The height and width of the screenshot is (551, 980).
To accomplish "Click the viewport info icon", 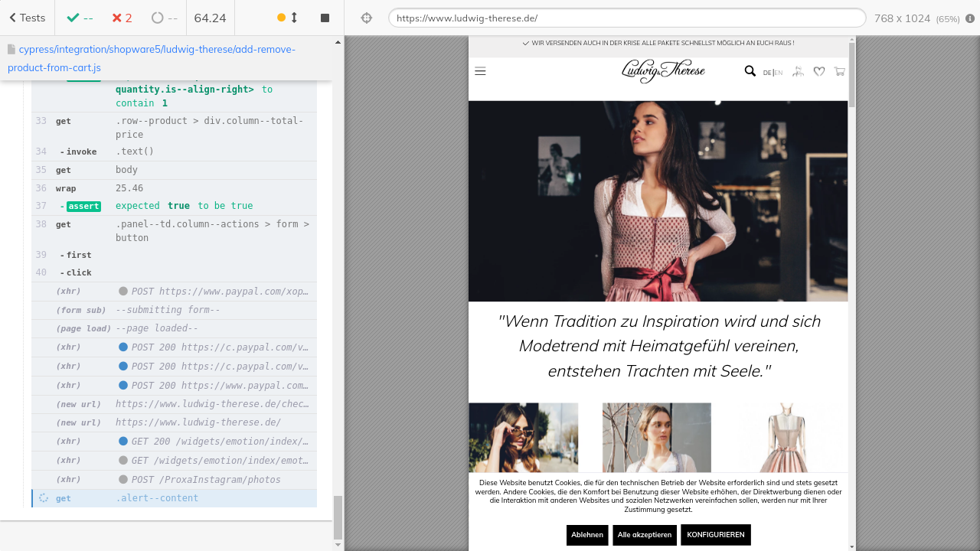I will (970, 18).
